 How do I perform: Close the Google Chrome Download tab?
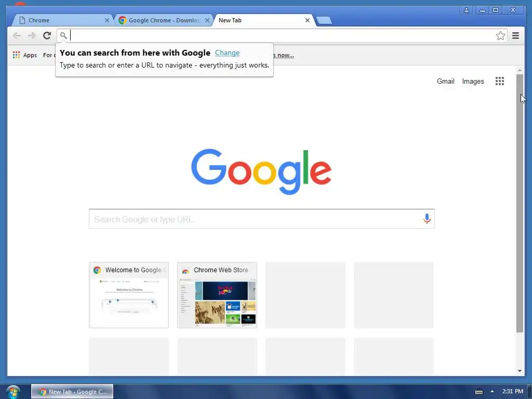click(207, 20)
